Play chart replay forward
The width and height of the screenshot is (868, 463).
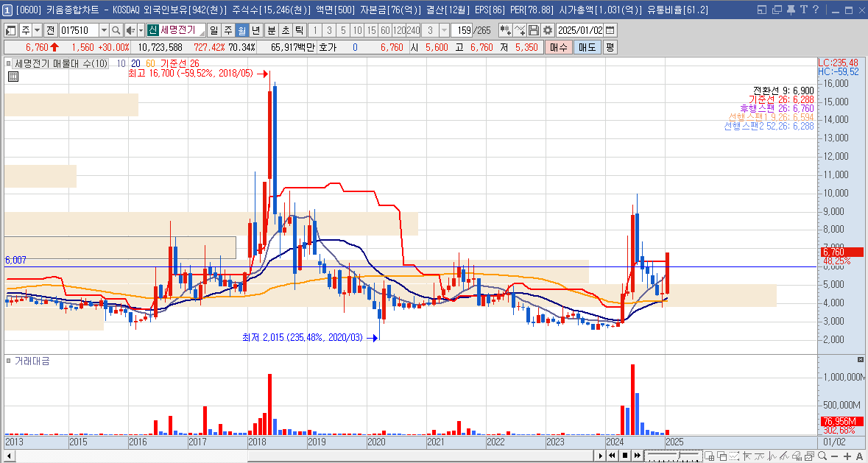point(600,456)
